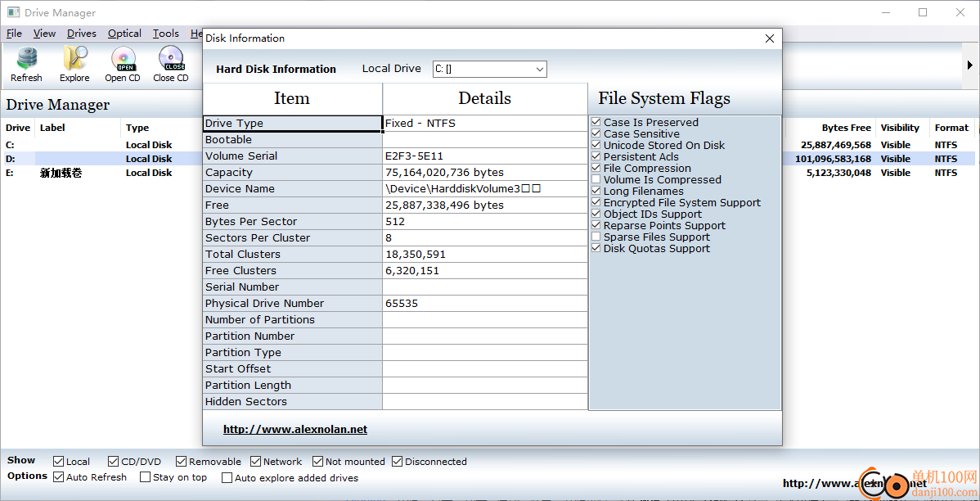Check Sparse Files Support checkbox

click(596, 237)
